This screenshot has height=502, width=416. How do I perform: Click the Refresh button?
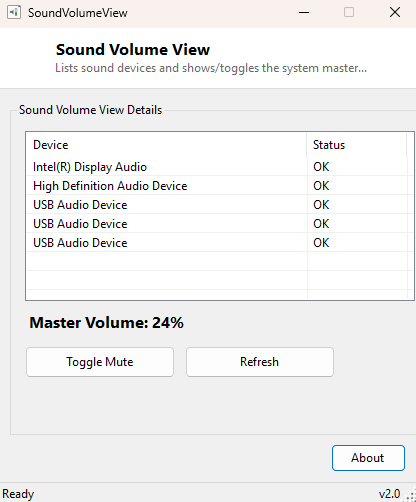point(260,362)
